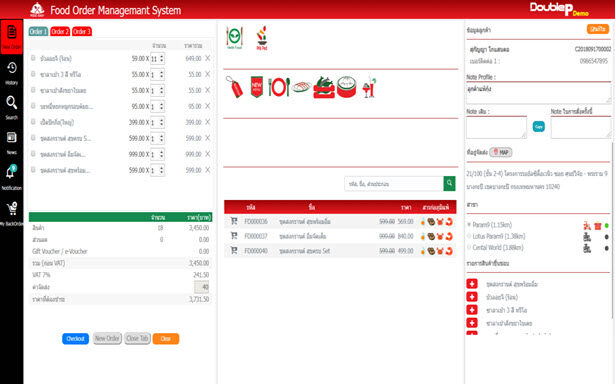Adjust quantity stepper of first order item

pos(157,59)
